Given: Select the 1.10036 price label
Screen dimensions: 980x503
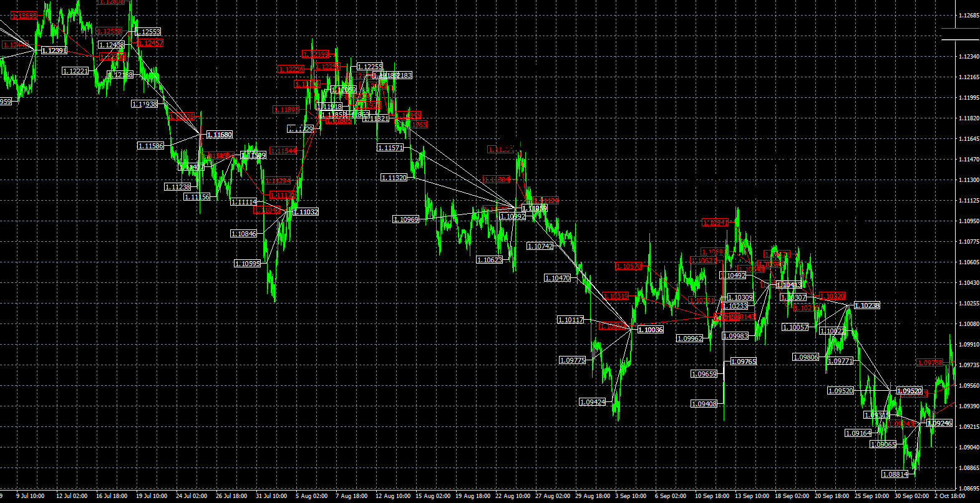Looking at the screenshot, I should 651,330.
